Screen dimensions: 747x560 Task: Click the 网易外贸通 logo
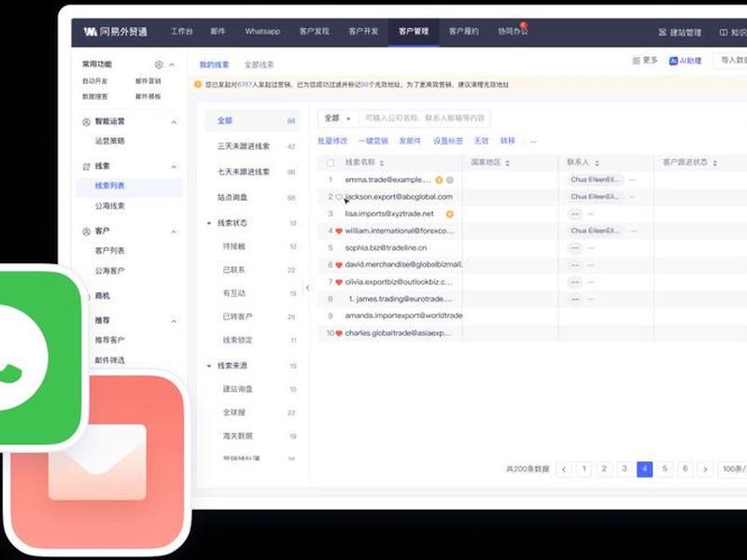point(115,32)
